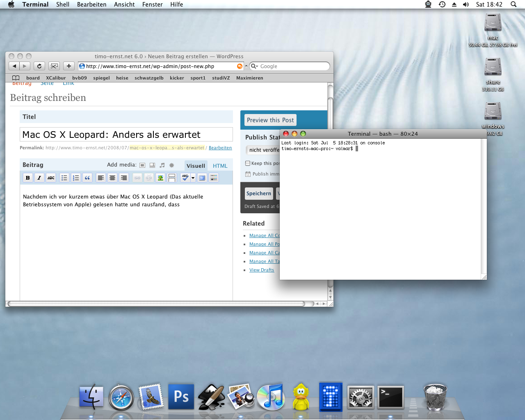Toggle fullscreen editor mode
Image resolution: width=525 pixels, height=420 pixels.
(202, 178)
